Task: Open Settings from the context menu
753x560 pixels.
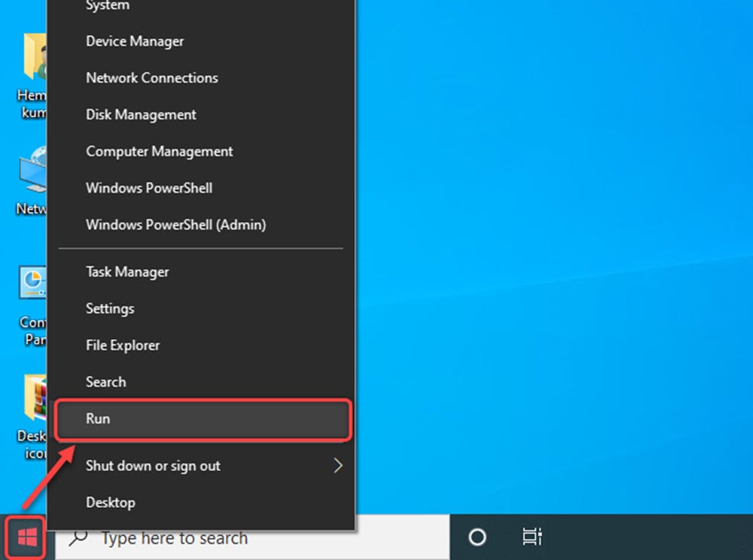Action: tap(201, 309)
